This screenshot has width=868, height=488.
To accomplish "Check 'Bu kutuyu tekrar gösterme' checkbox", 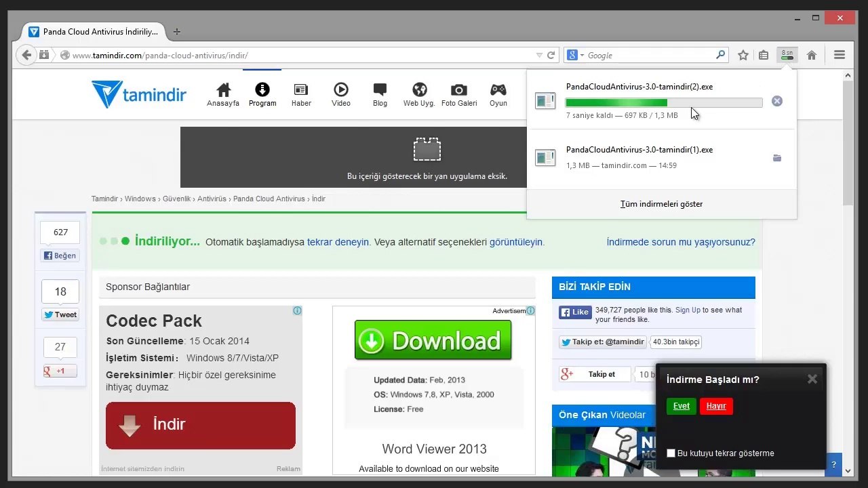I will [671, 453].
